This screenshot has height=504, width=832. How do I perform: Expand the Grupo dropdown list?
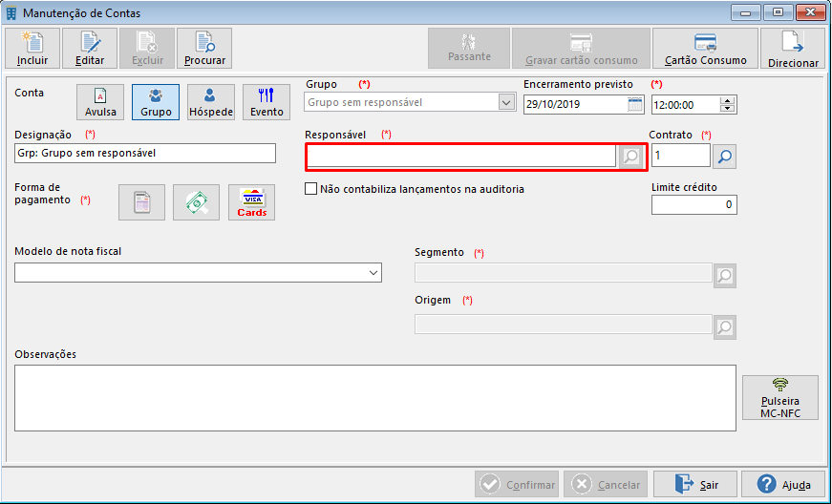point(506,102)
